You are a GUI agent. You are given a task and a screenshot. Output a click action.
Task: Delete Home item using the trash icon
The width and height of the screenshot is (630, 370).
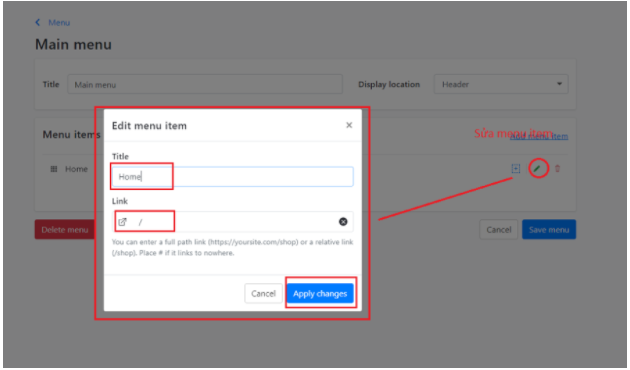pos(557,169)
